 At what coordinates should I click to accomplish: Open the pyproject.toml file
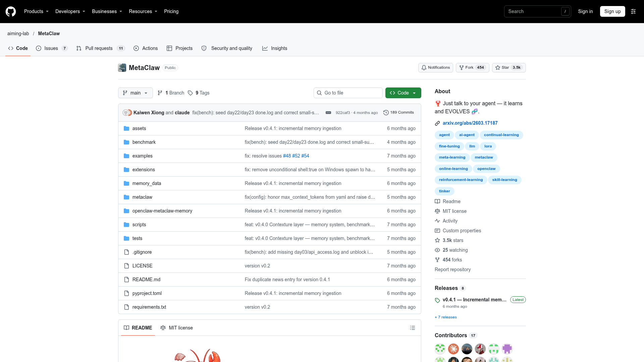tap(147, 293)
